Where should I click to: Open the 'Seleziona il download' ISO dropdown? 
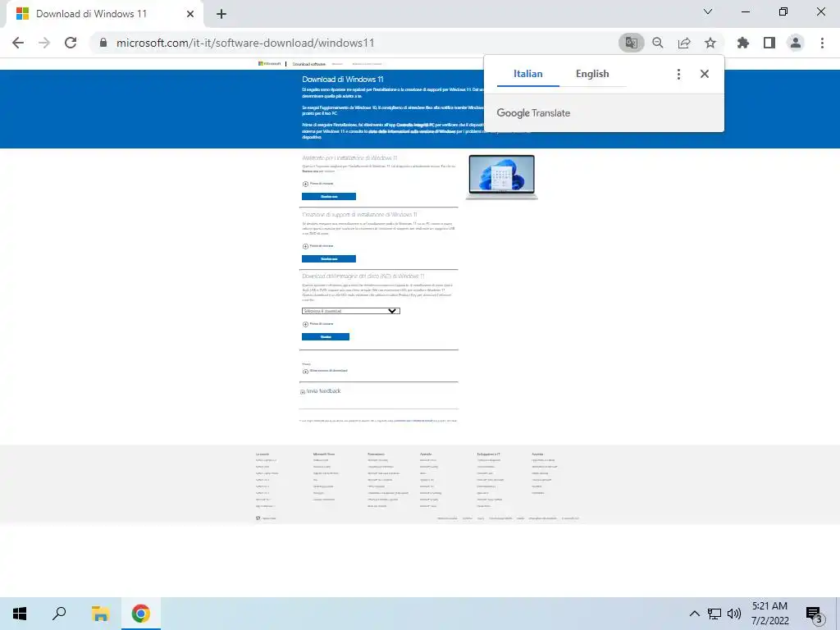pos(351,311)
